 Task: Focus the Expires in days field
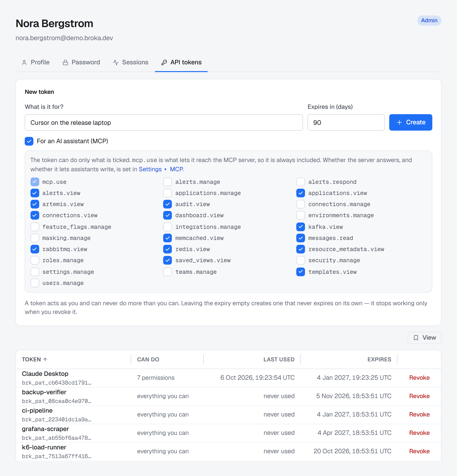346,122
